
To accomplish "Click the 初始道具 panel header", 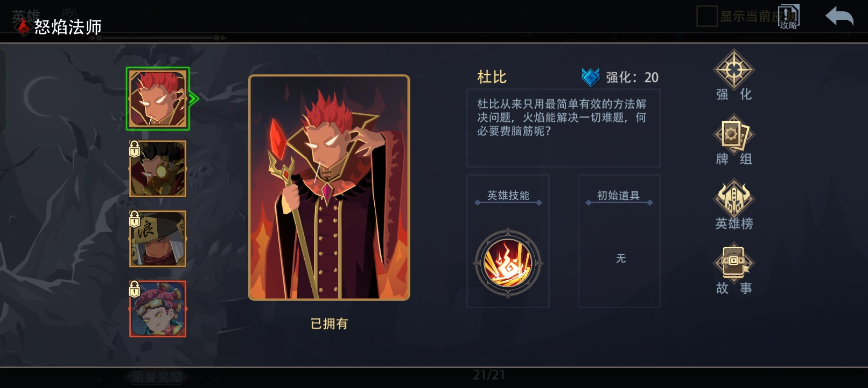I will tap(618, 196).
